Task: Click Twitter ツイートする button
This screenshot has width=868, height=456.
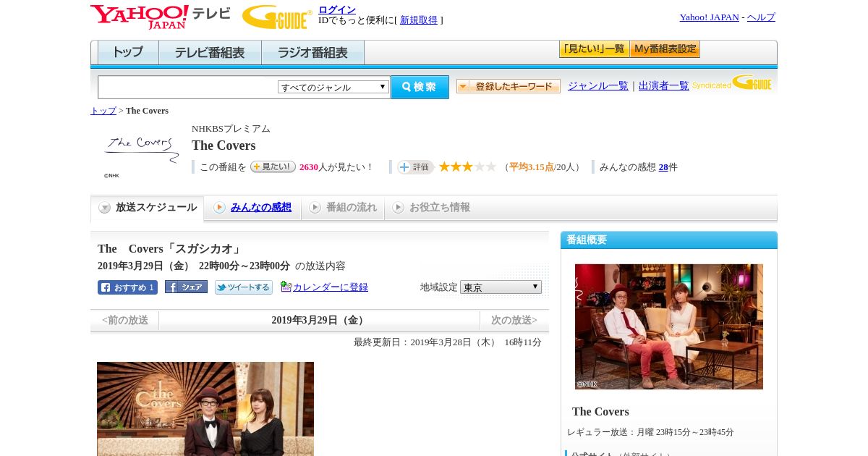Action: tap(244, 287)
